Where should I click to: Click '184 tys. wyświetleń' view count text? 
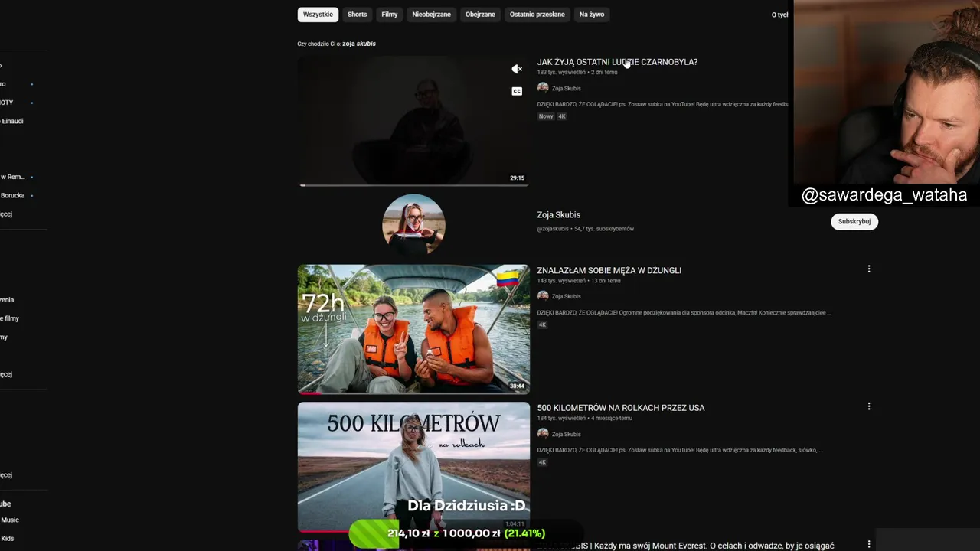561,419
